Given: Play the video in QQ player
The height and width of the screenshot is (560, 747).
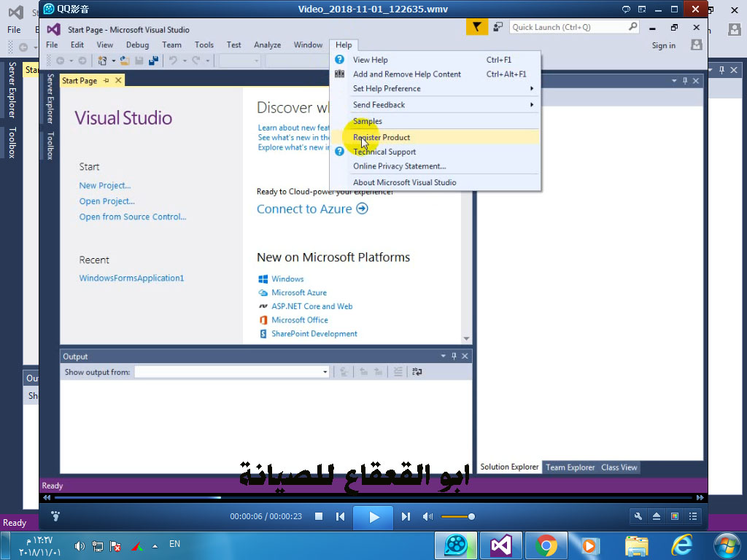Looking at the screenshot, I should 373,517.
